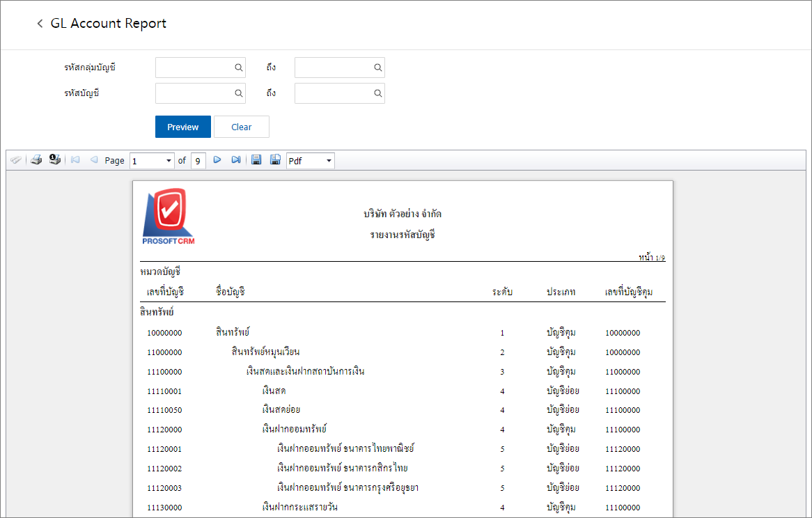Focus the first รหัสกลุ่มบัญชี input field
The image size is (812, 518).
tap(201, 68)
